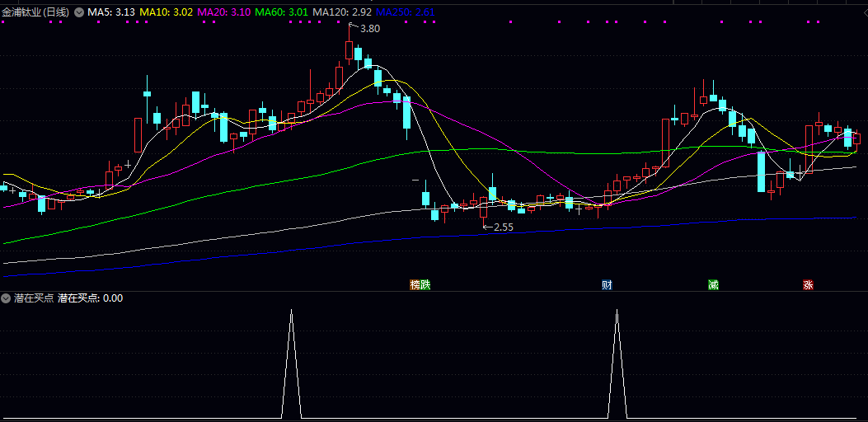Open the dropdown arrow beside 金浦钛业(日线)
The image size is (868, 422).
tap(79, 12)
